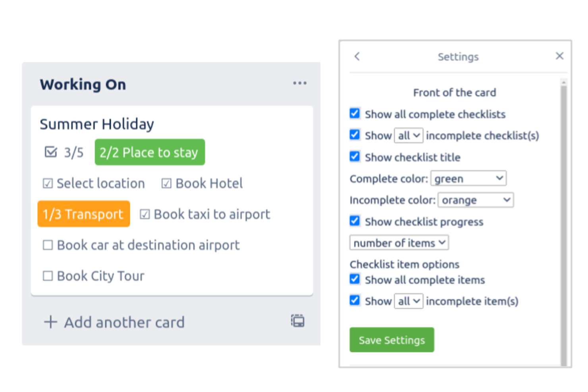Image resolution: width=588 pixels, height=392 pixels.
Task: Close the Settings panel with the X
Action: click(x=559, y=56)
